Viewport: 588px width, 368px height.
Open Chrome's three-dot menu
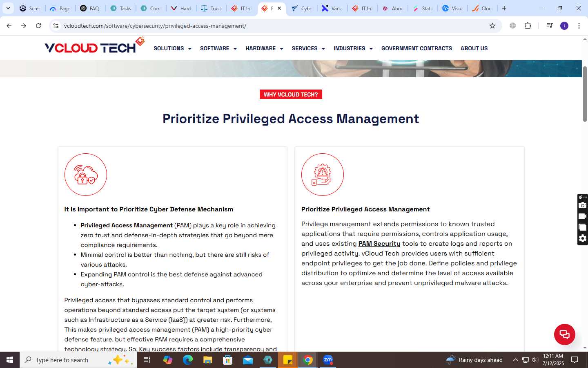point(579,26)
